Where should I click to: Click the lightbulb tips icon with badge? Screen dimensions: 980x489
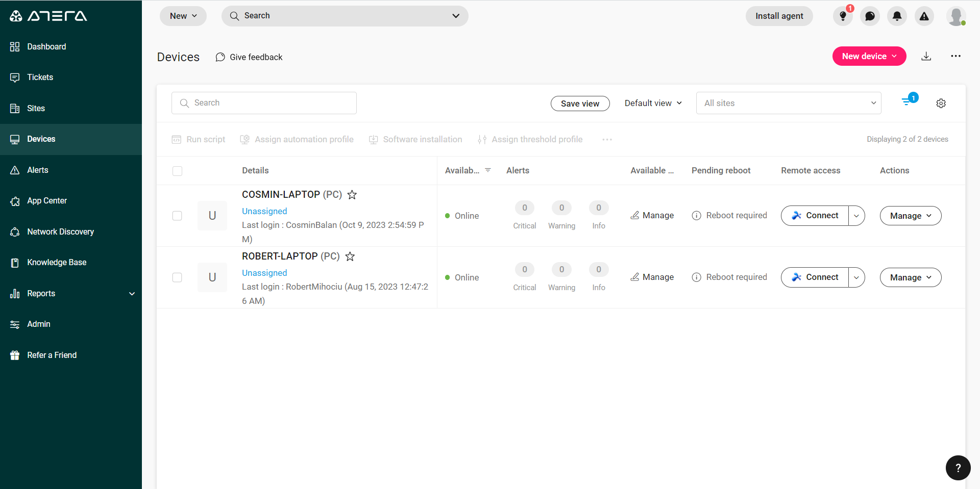point(843,16)
